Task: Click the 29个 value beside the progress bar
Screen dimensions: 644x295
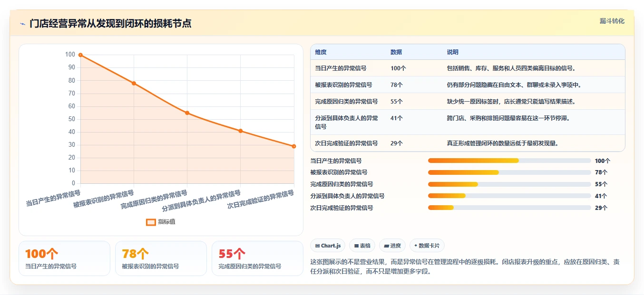Action: coord(601,208)
